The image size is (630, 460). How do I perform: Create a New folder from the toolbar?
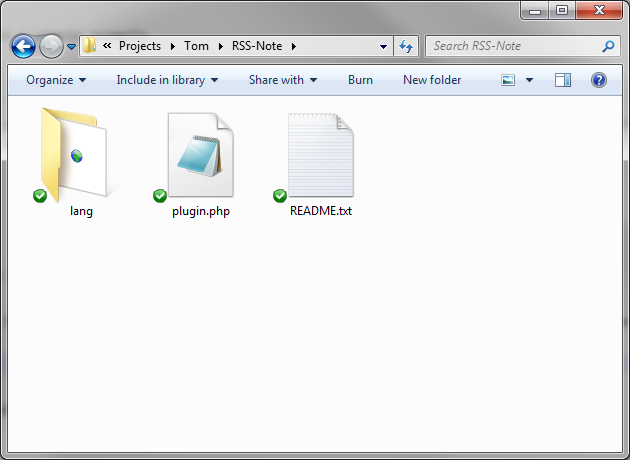(432, 80)
